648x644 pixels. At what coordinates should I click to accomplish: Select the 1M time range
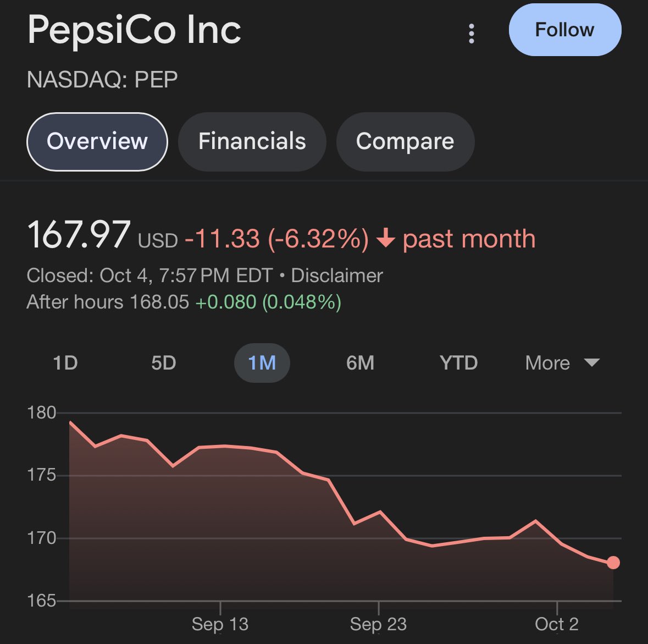click(x=262, y=363)
